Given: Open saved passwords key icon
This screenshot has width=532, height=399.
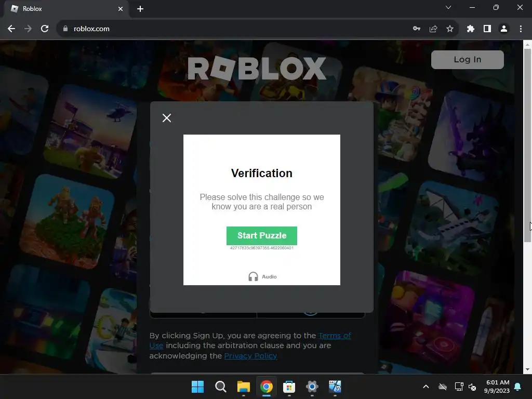Looking at the screenshot, I should coord(417,29).
